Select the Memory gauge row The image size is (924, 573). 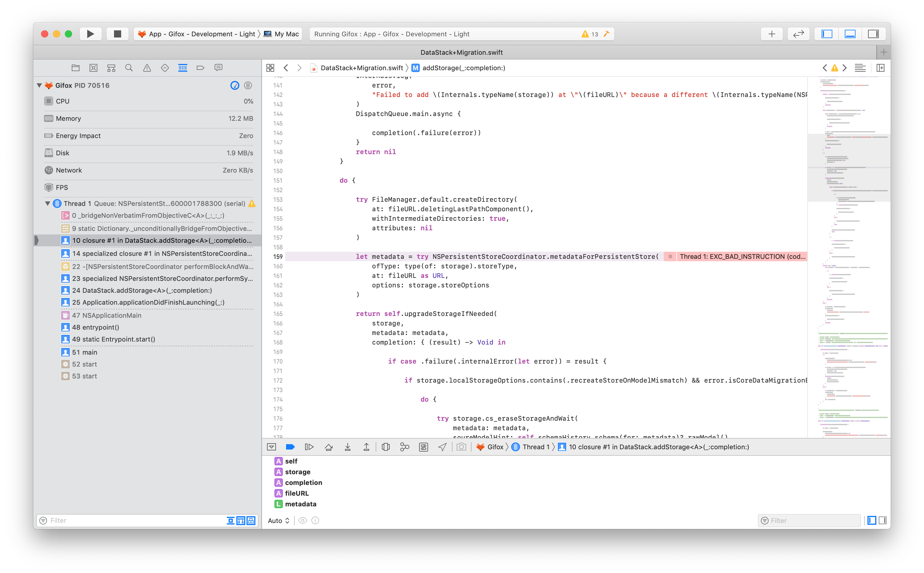click(x=149, y=119)
